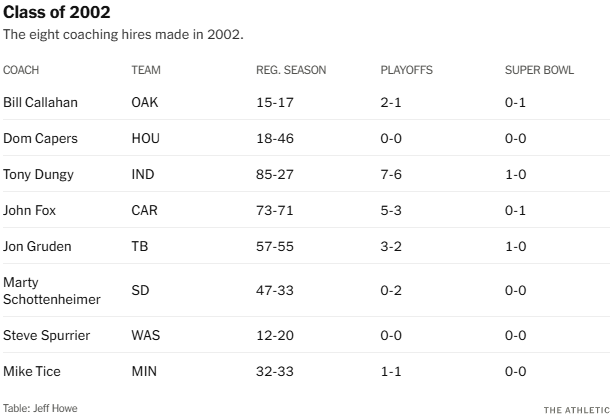Screen dimensions: 615x417
Task: Click the HOU team abbreviation
Action: 146,138
